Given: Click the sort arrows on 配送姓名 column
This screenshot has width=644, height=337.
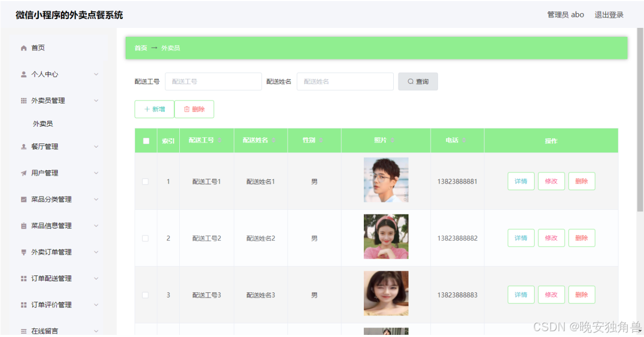Looking at the screenshot, I should [x=274, y=140].
